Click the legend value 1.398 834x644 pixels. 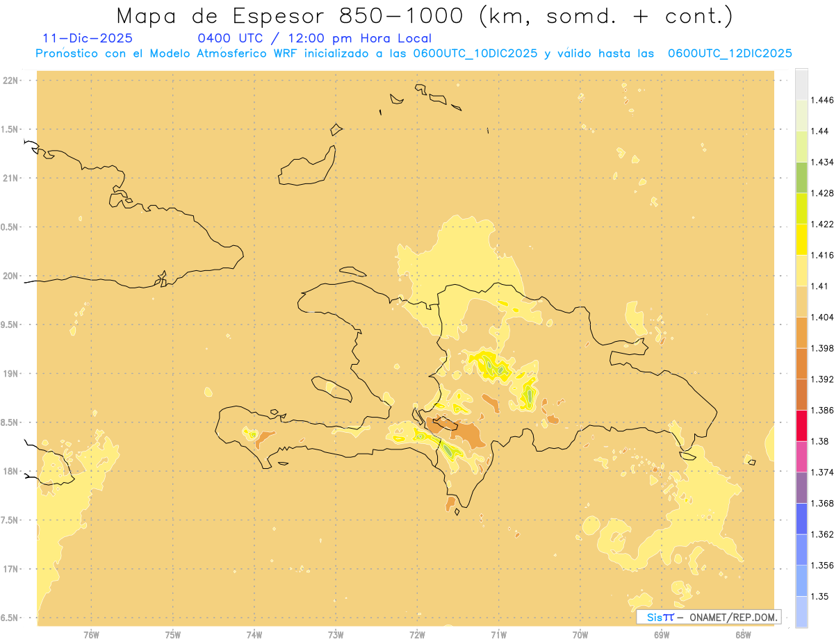tap(822, 348)
